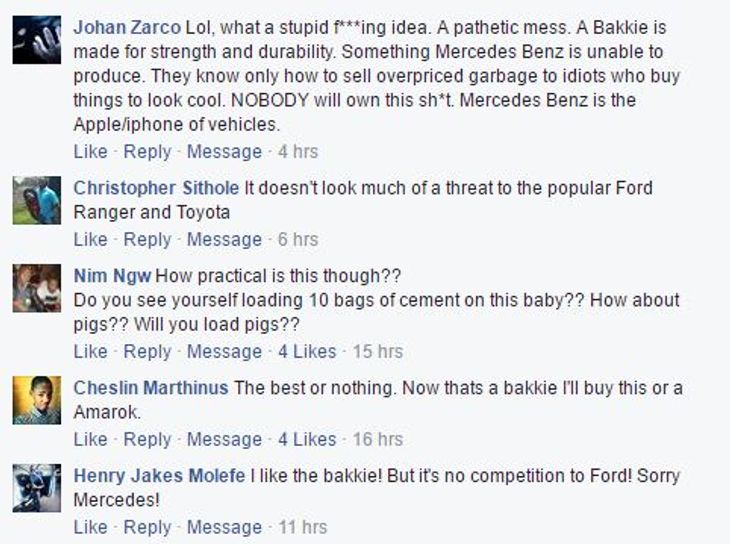Reply to Christopher Sithole's comment
Screen dimensions: 730x544
tap(147, 240)
